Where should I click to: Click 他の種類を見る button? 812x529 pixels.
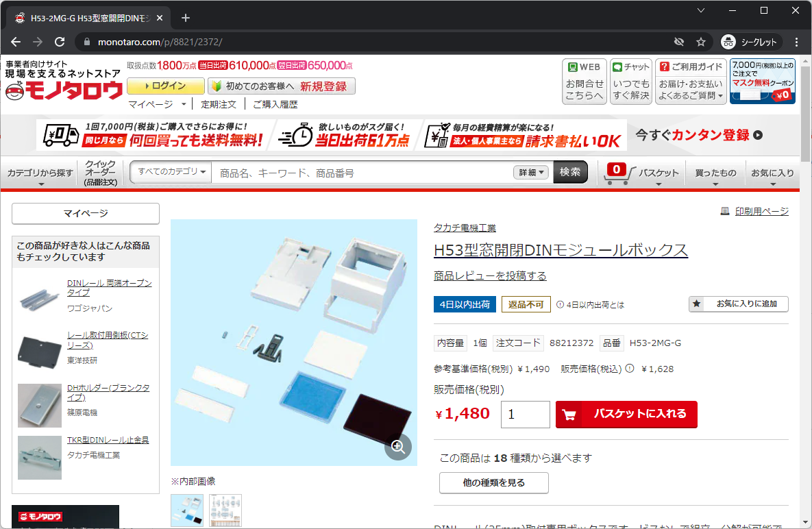coord(494,483)
